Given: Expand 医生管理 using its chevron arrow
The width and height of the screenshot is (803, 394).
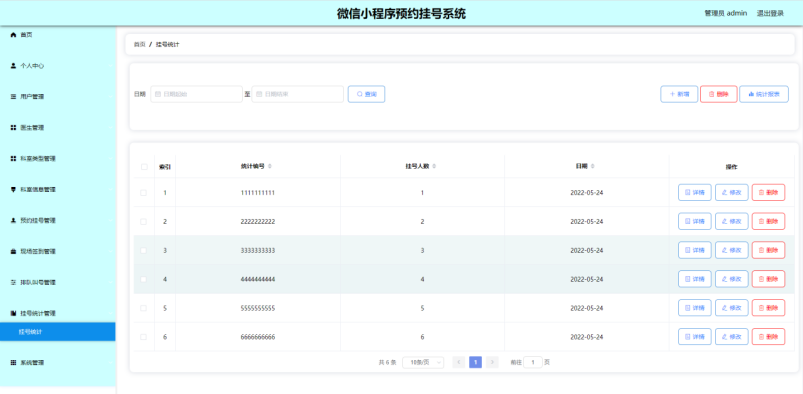Looking at the screenshot, I should [110, 128].
